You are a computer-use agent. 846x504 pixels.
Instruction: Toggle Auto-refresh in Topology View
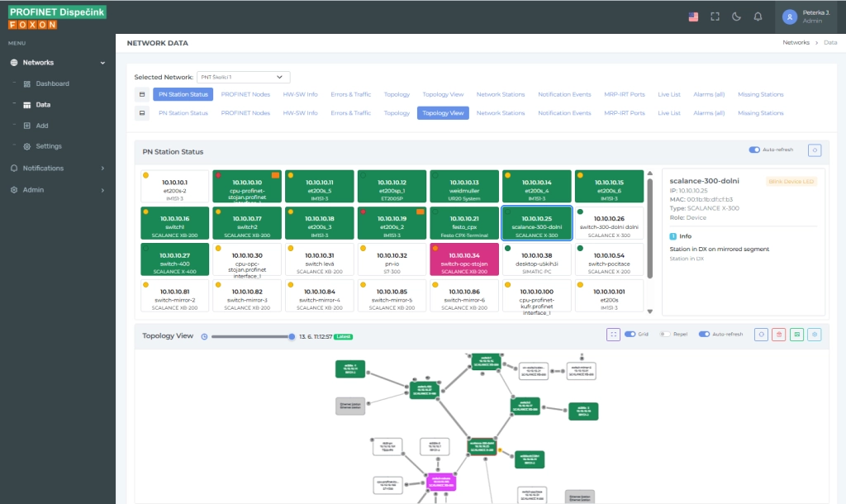tap(704, 334)
